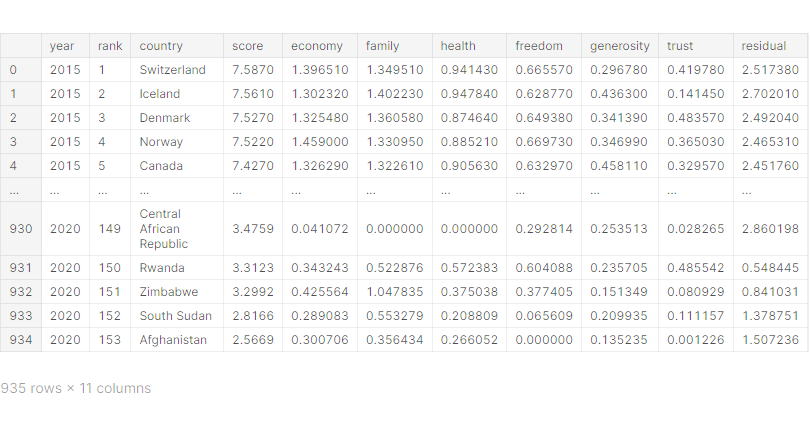Screen dimensions: 810x440
Task: Click score value 7.5870
Action: [x=253, y=70]
